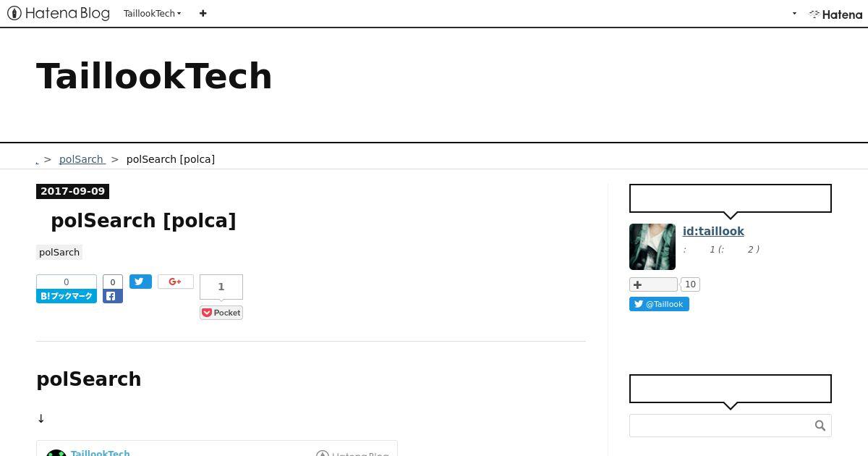The height and width of the screenshot is (456, 868).
Task: Click the plus icon in top bar
Action: pyautogui.click(x=203, y=13)
